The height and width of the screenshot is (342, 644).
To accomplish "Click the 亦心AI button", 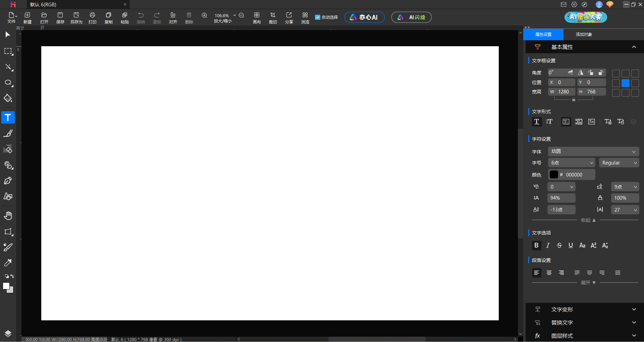I will pyautogui.click(x=364, y=17).
